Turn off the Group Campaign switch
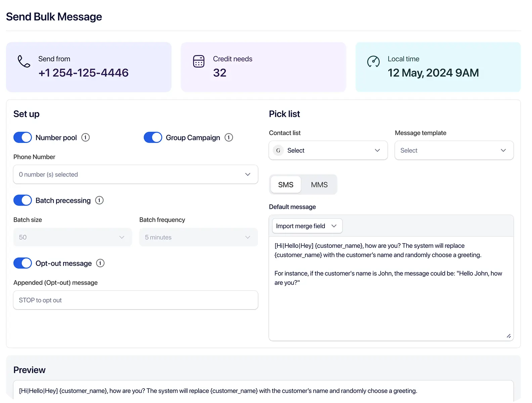Screen dimensions: 532x403 tap(153, 137)
